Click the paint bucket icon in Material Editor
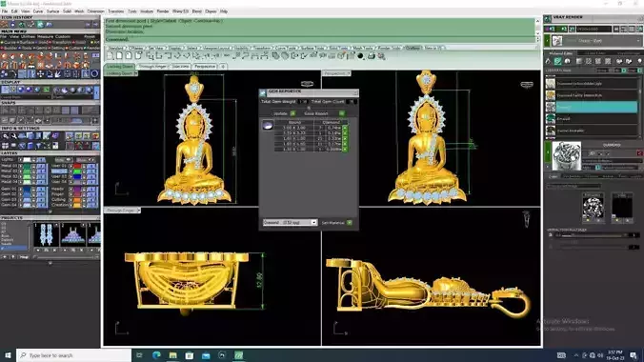This screenshot has height=362, width=644. tap(548, 61)
